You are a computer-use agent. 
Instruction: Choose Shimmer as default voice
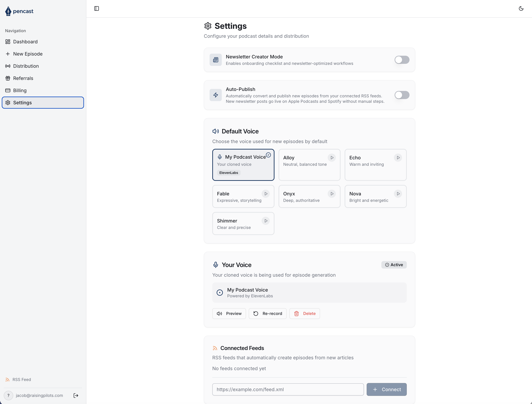pyautogui.click(x=243, y=224)
